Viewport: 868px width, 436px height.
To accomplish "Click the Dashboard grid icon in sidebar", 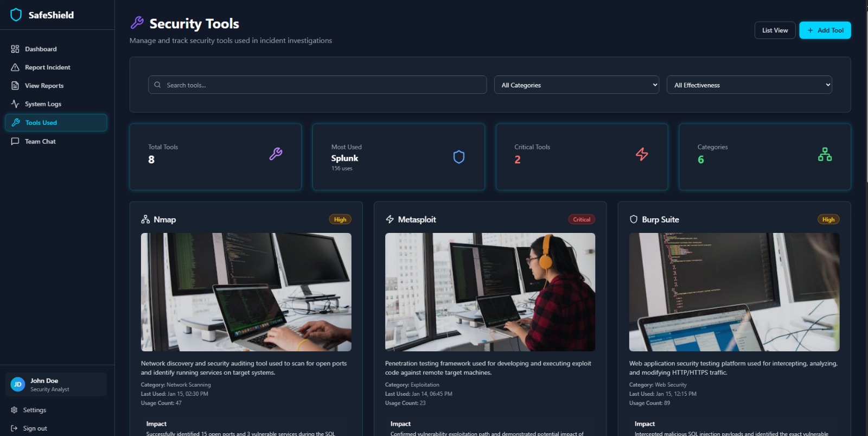I will tap(15, 49).
